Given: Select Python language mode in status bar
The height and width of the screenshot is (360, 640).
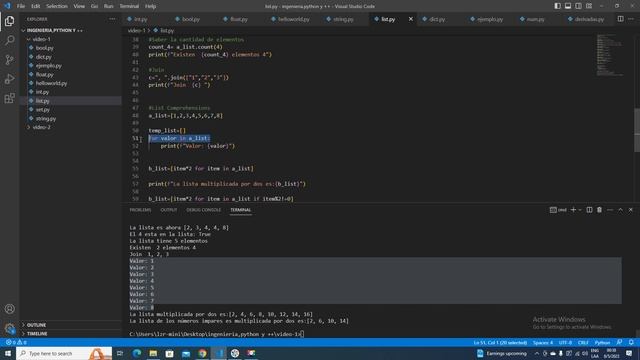Looking at the screenshot, I should 602,342.
